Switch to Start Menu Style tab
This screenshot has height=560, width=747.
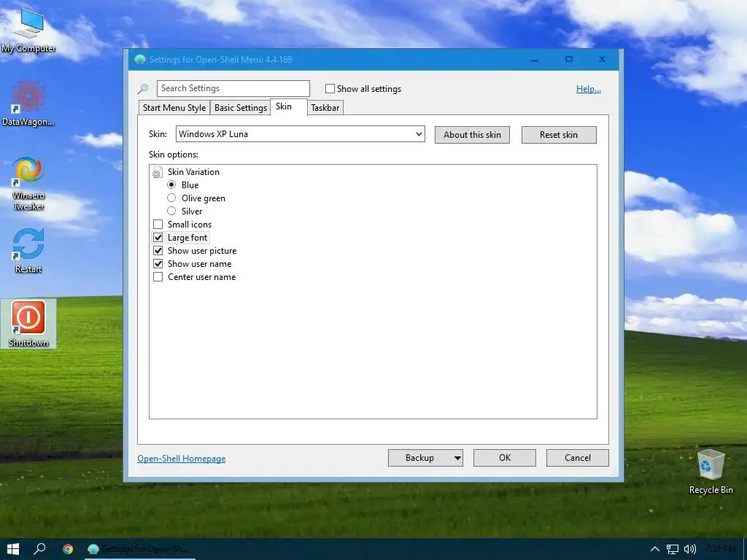pos(174,108)
